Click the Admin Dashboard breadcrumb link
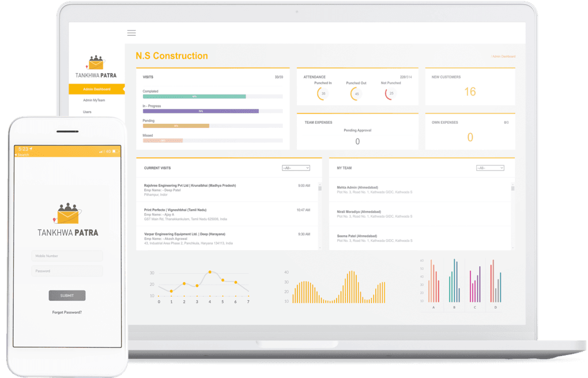The height and width of the screenshot is (378, 588). point(503,56)
